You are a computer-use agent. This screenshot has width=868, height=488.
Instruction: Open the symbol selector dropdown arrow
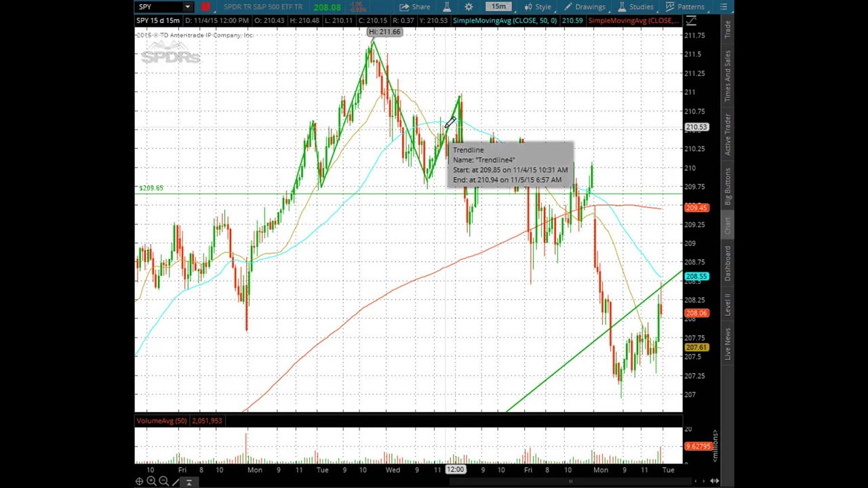[x=188, y=7]
